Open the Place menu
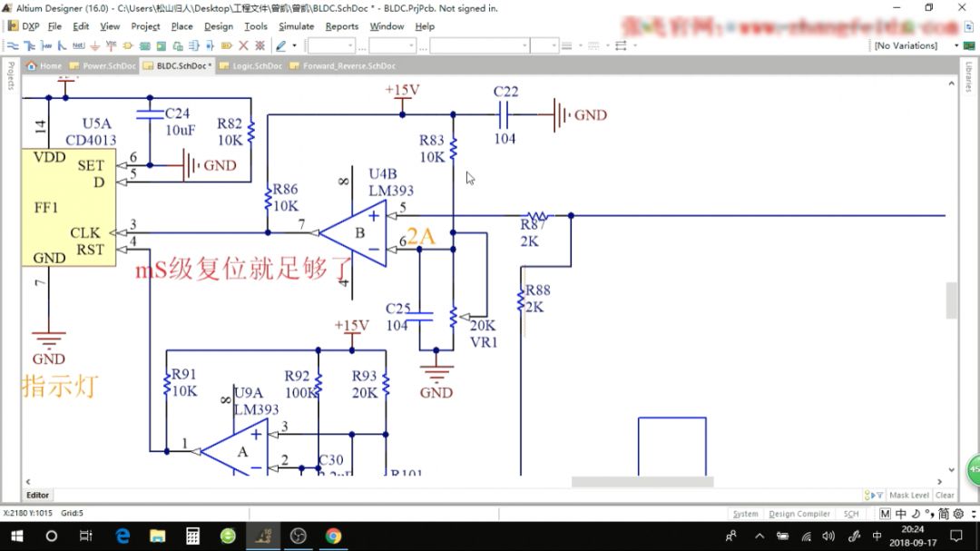The image size is (980, 551). (181, 26)
